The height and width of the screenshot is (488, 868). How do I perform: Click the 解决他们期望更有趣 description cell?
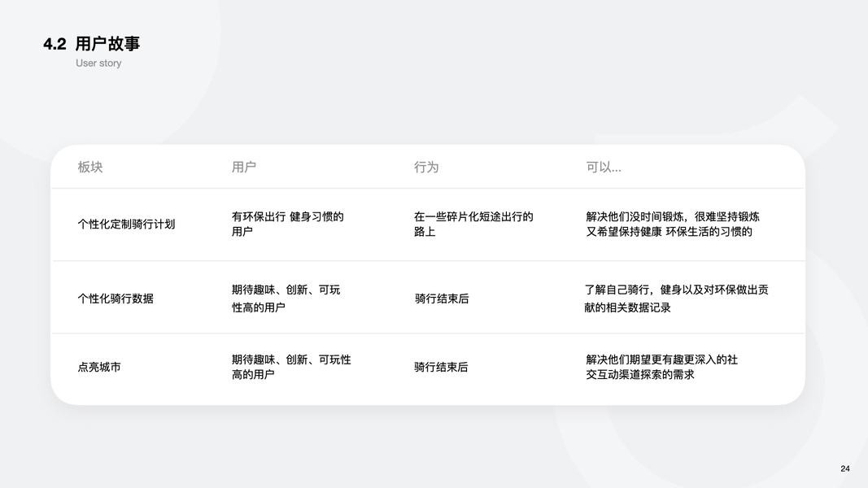(x=661, y=367)
